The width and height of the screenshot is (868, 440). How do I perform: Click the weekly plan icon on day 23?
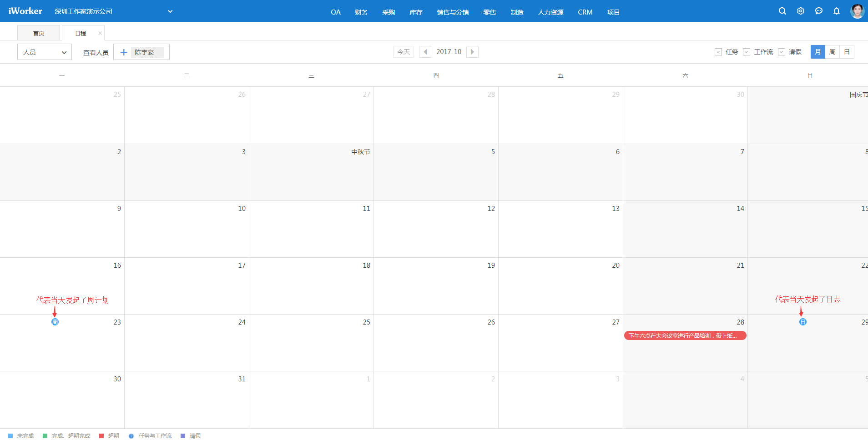[55, 322]
